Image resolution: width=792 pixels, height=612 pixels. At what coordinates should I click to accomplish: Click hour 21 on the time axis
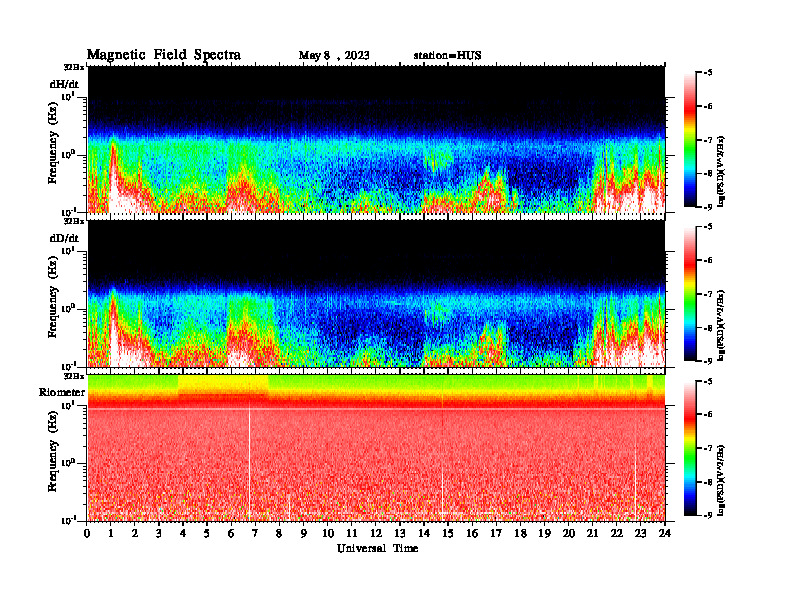(x=592, y=533)
